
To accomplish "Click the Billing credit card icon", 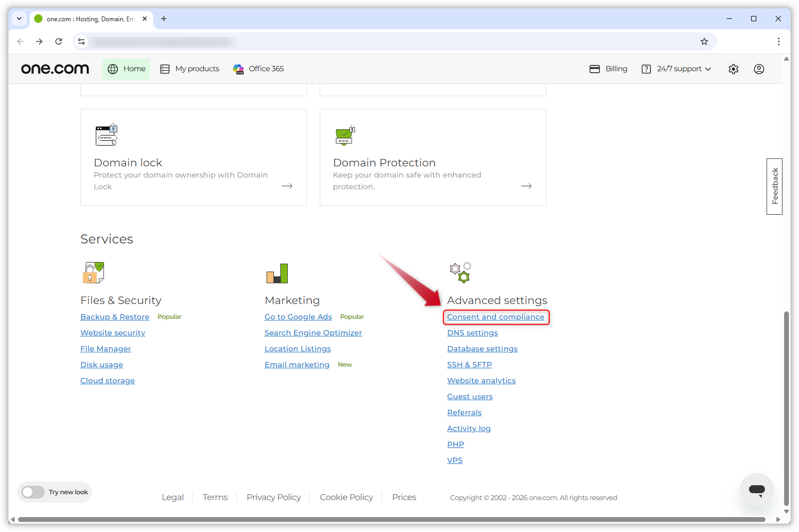I will tap(595, 69).
